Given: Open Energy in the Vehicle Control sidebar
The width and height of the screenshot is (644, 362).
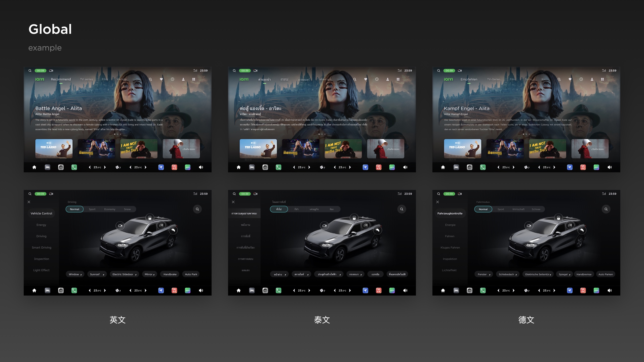Looking at the screenshot, I should [41, 225].
